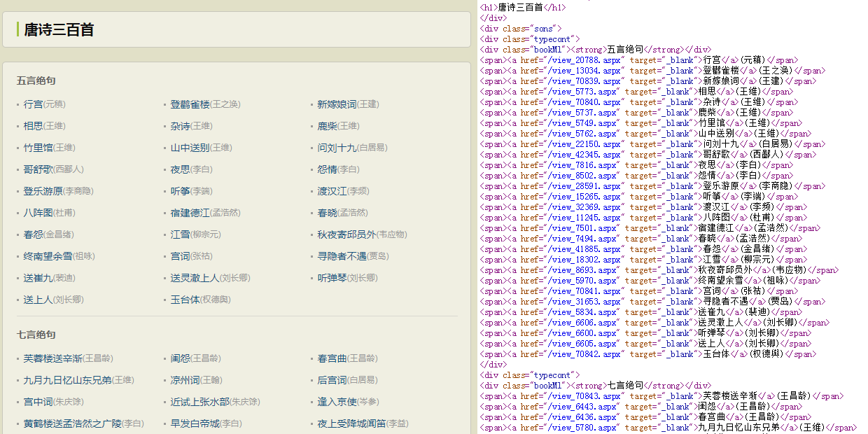Click 黄鹤楼送孟浩然之广陵 link on the page
Screen dimensions: 868x434
(73, 423)
